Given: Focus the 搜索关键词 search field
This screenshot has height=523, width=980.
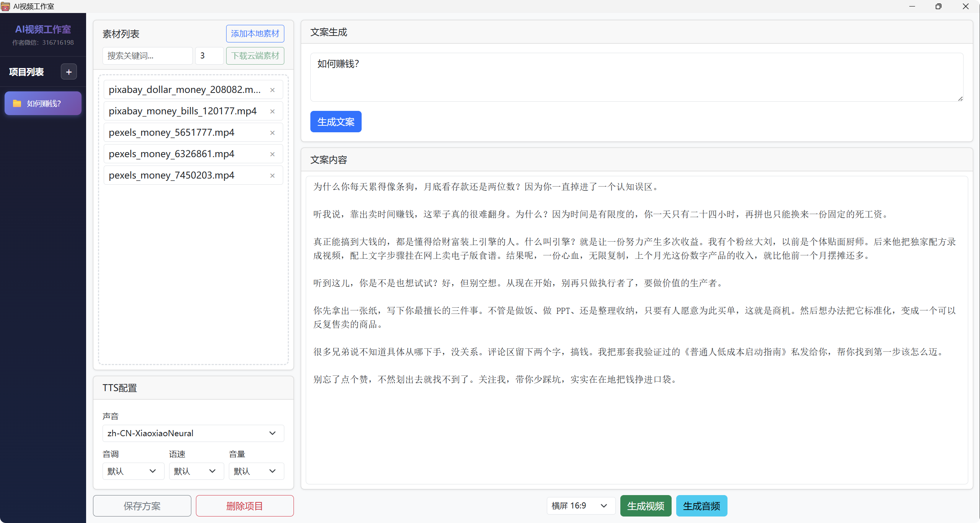Looking at the screenshot, I should point(147,56).
